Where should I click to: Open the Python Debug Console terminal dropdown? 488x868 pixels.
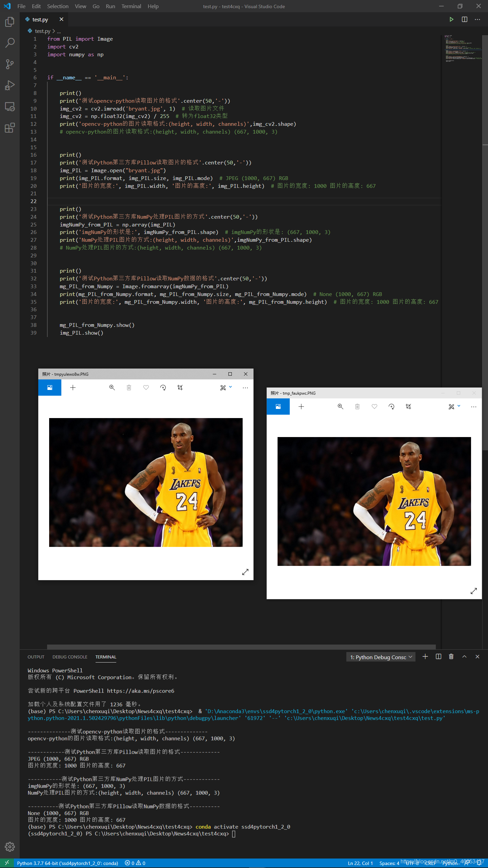pos(381,657)
